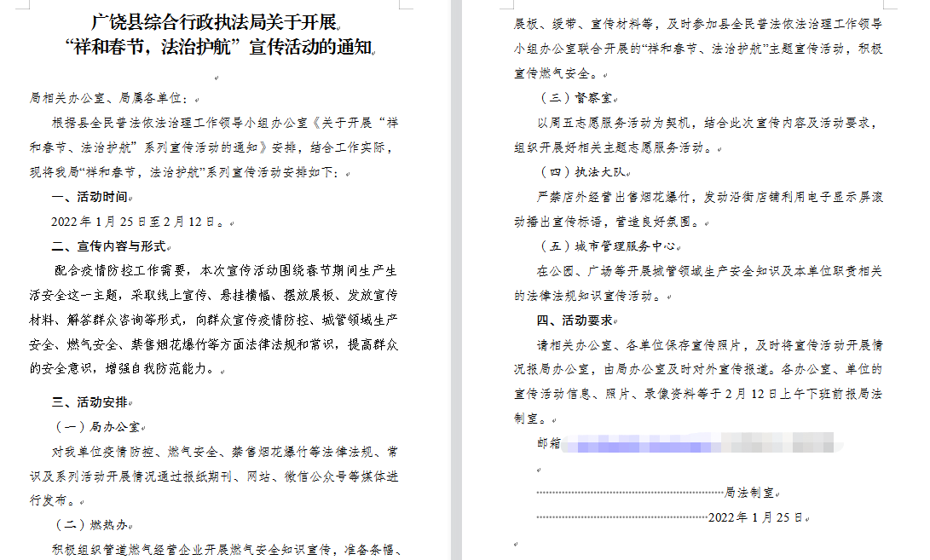Click the line starting "请相关办公室、各单位保存"

[x=709, y=344]
